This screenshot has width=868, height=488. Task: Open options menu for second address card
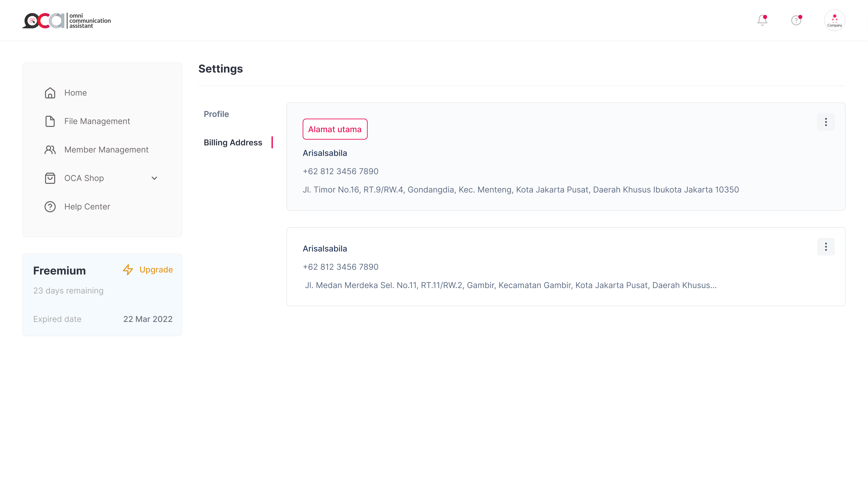click(826, 247)
